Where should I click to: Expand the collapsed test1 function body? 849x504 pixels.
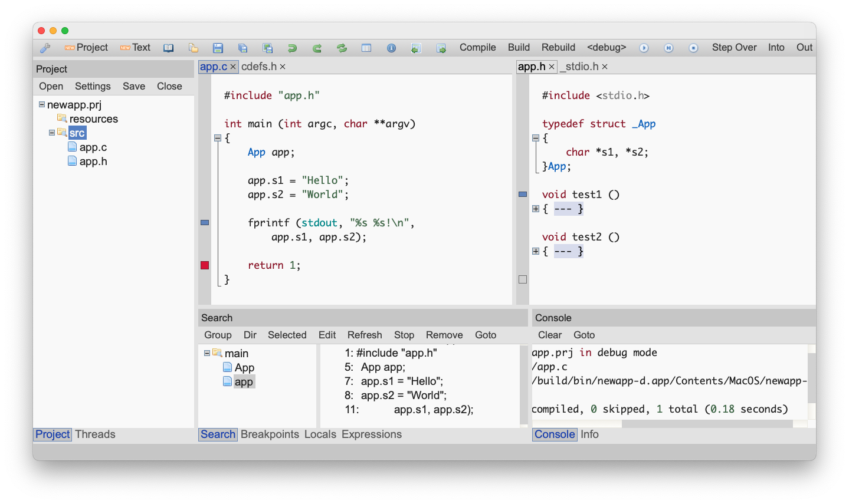tap(535, 208)
